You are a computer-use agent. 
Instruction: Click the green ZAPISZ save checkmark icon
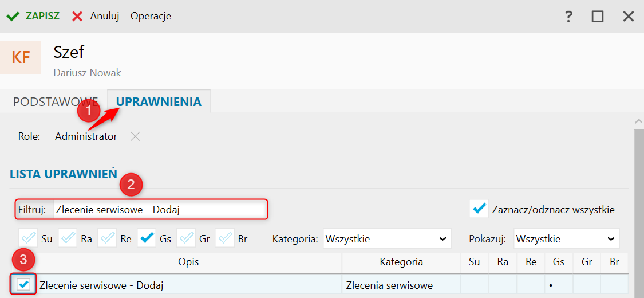click(13, 16)
